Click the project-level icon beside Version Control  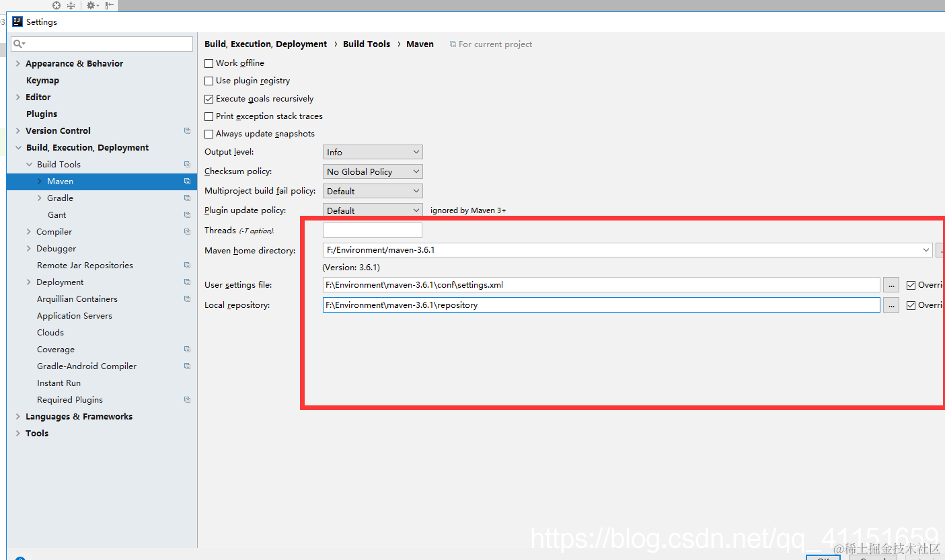point(187,131)
